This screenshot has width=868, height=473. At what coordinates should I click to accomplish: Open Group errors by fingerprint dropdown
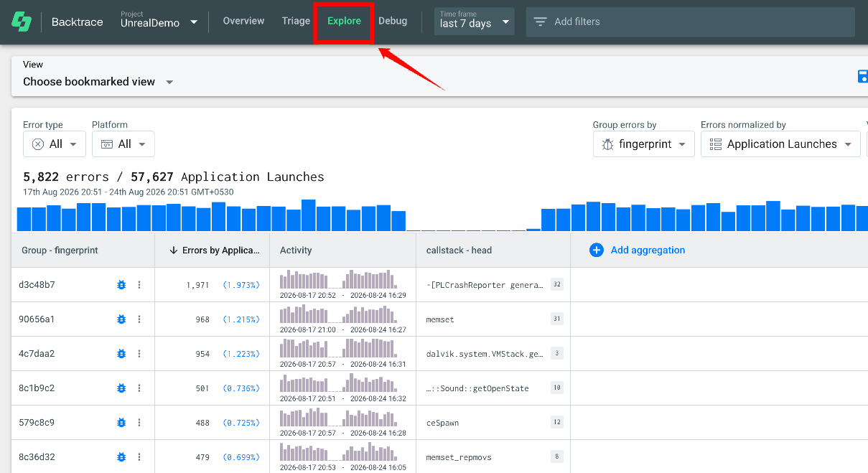click(x=644, y=144)
